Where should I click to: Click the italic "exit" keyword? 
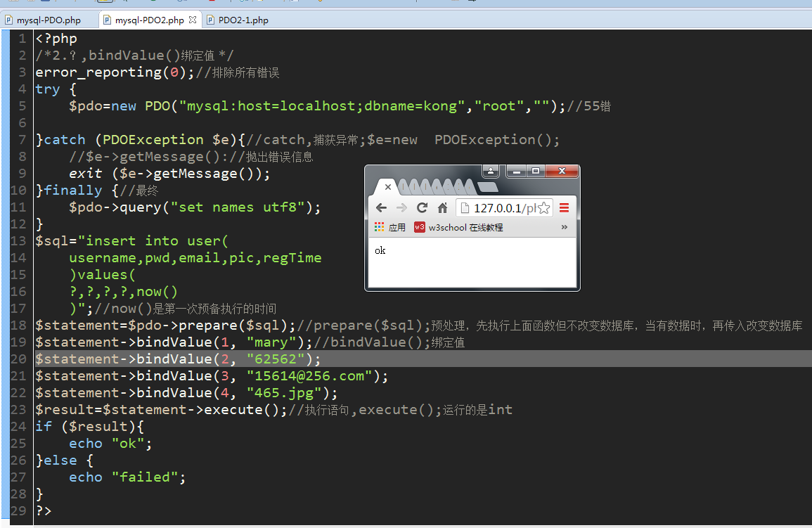(x=86, y=174)
